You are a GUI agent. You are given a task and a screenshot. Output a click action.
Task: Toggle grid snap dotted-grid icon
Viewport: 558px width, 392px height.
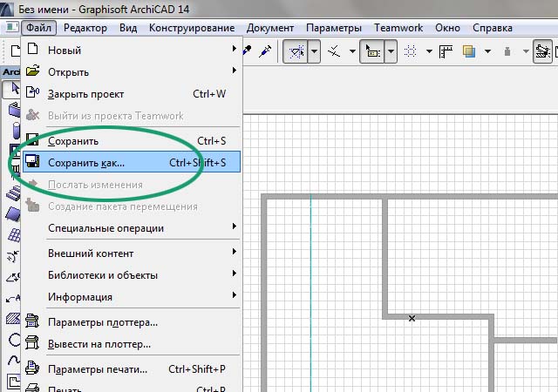coord(412,51)
